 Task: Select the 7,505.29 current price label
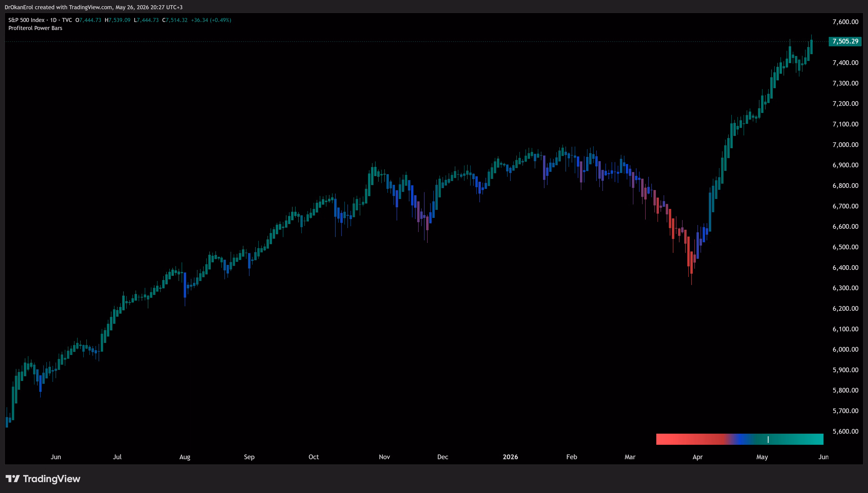coord(845,41)
